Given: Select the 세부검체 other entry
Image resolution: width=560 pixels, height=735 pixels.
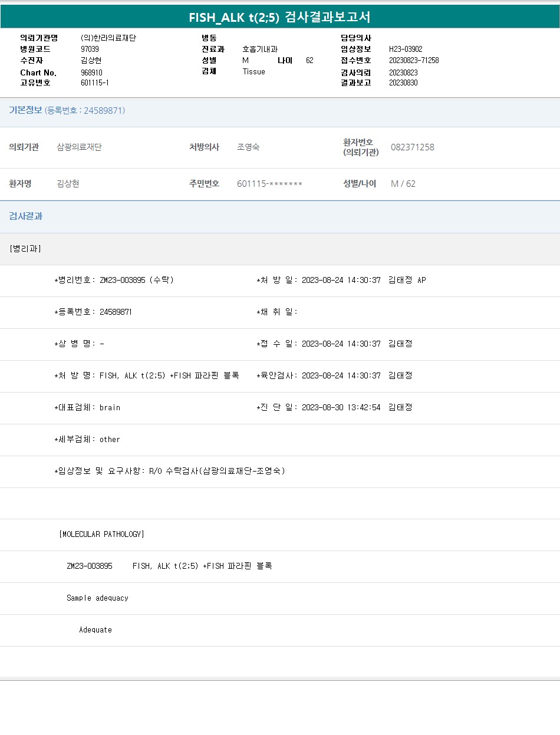Looking at the screenshot, I should [110, 439].
